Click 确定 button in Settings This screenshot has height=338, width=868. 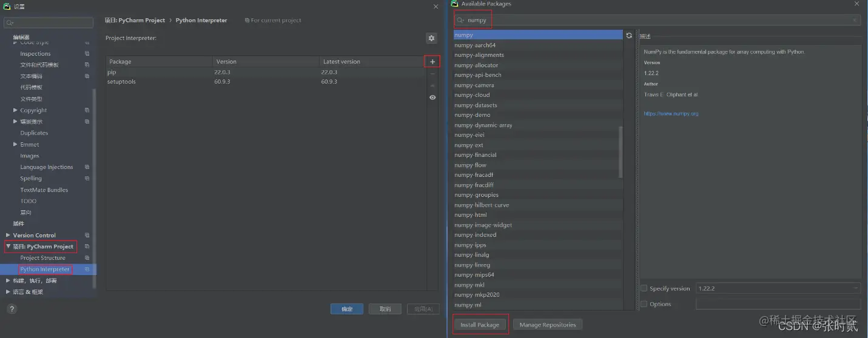click(347, 309)
